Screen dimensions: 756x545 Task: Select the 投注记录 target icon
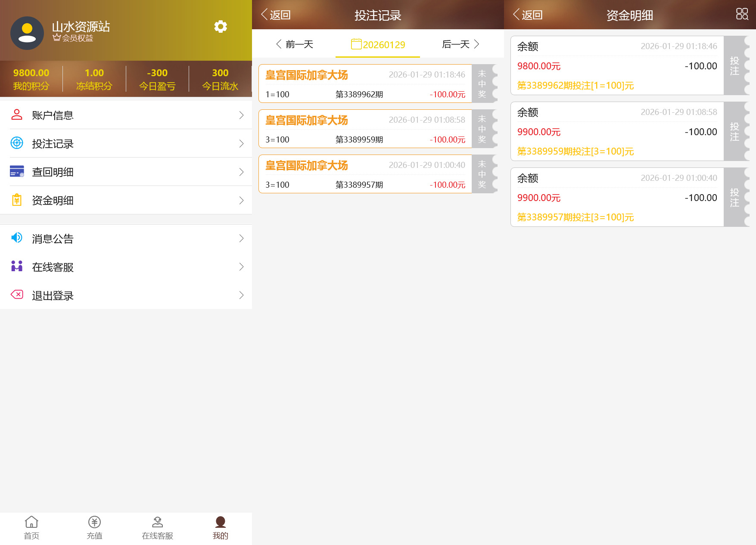pos(17,142)
